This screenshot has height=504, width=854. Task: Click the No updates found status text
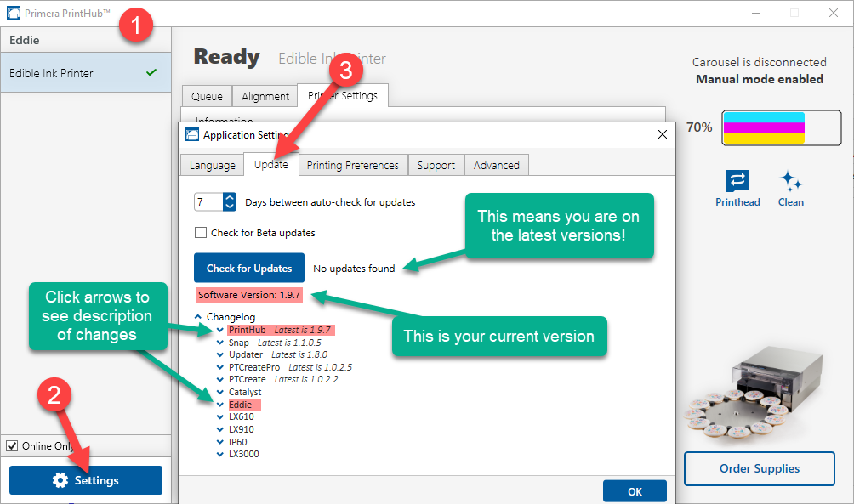(354, 269)
